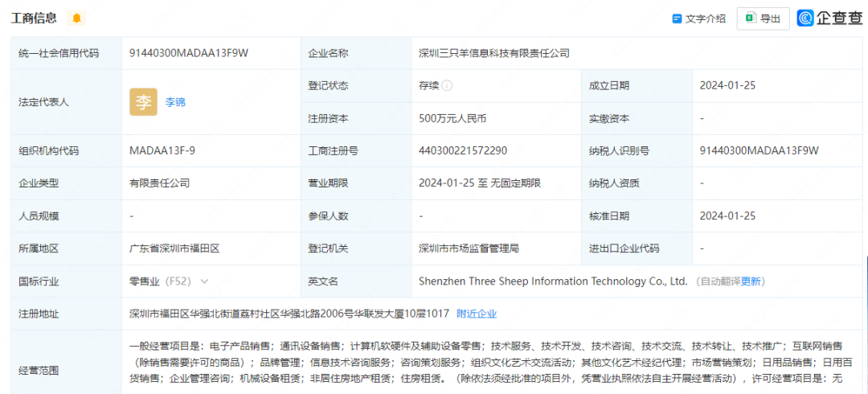Click the 进出口企业代码 label cell
The width and height of the screenshot is (868, 394).
[x=637, y=248]
